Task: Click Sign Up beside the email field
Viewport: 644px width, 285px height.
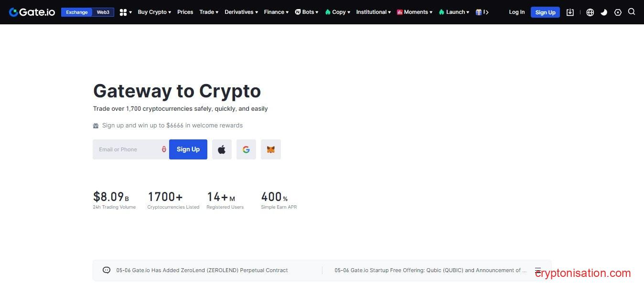Action: [x=188, y=149]
